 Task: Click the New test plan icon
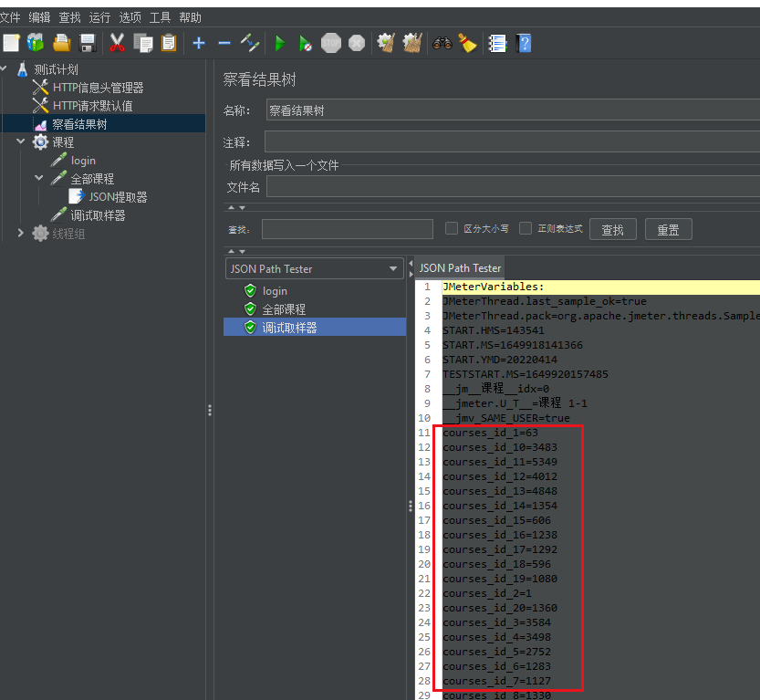pos(11,43)
